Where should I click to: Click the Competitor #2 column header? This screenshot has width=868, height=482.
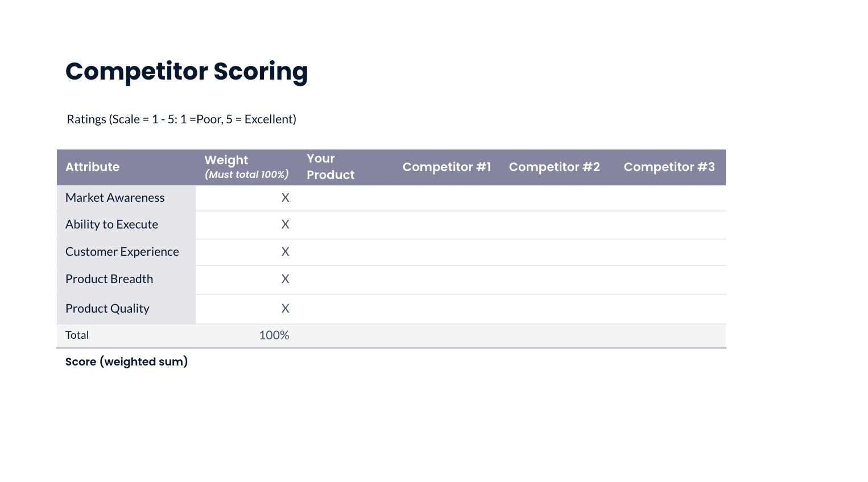[554, 167]
